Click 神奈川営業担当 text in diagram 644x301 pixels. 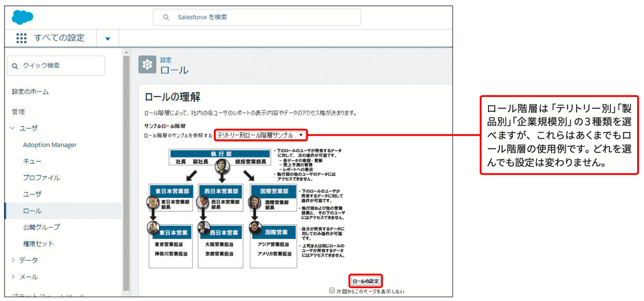tap(170, 254)
